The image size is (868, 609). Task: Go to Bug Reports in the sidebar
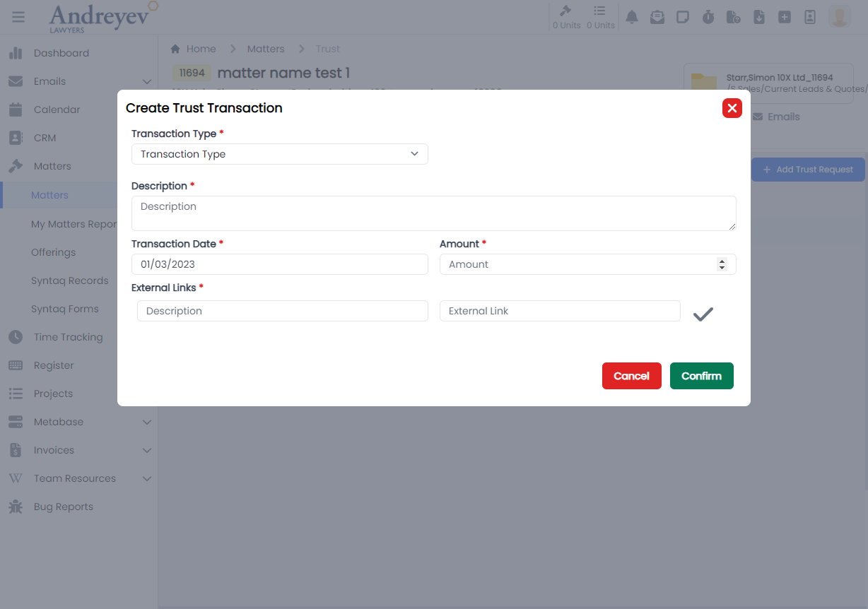click(63, 507)
